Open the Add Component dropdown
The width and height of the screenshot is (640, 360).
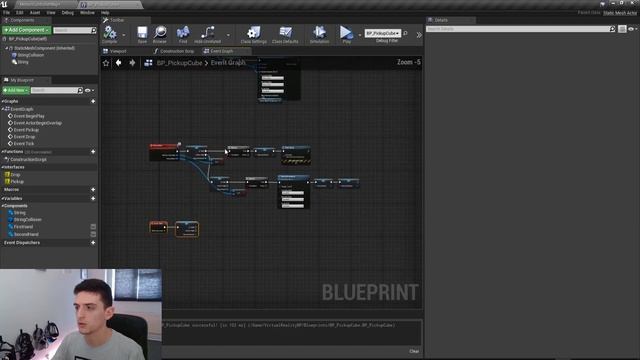pos(27,30)
